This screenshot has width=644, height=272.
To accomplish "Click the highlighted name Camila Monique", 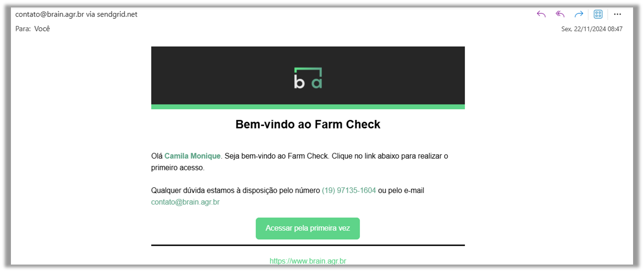I will (192, 156).
